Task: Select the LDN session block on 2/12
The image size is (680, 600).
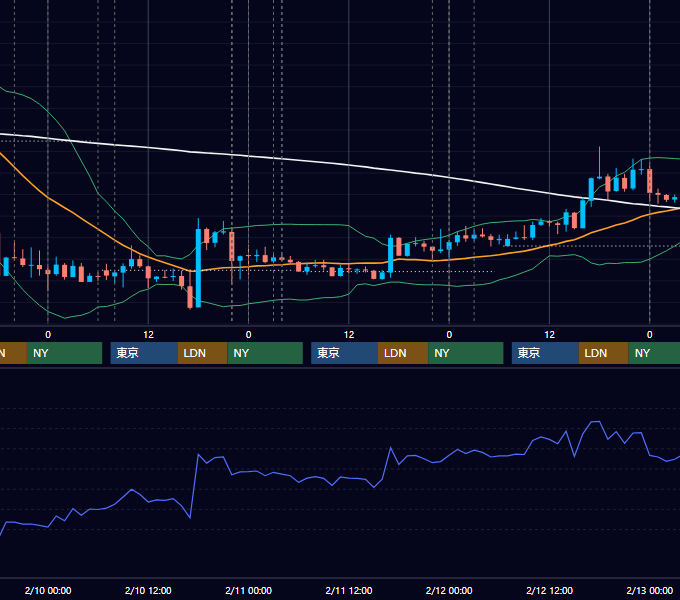Action: click(604, 353)
